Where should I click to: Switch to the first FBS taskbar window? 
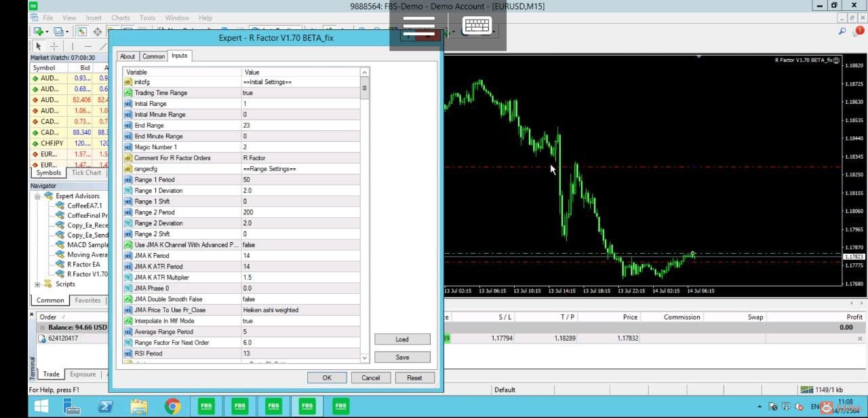[206, 406]
